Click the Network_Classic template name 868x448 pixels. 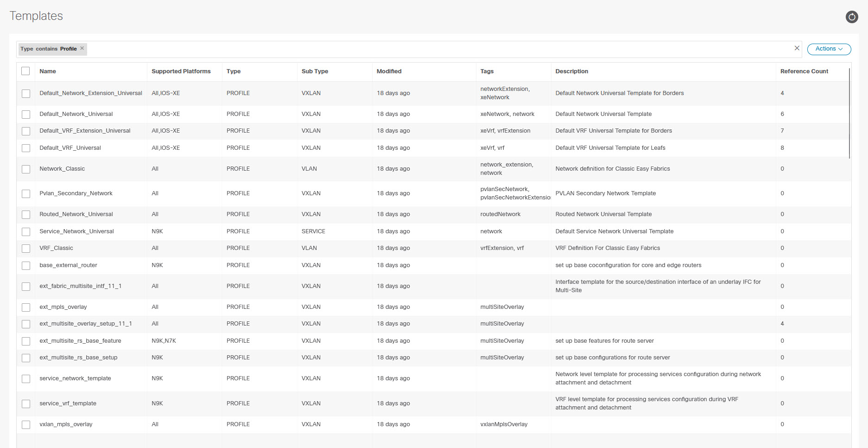pyautogui.click(x=62, y=169)
